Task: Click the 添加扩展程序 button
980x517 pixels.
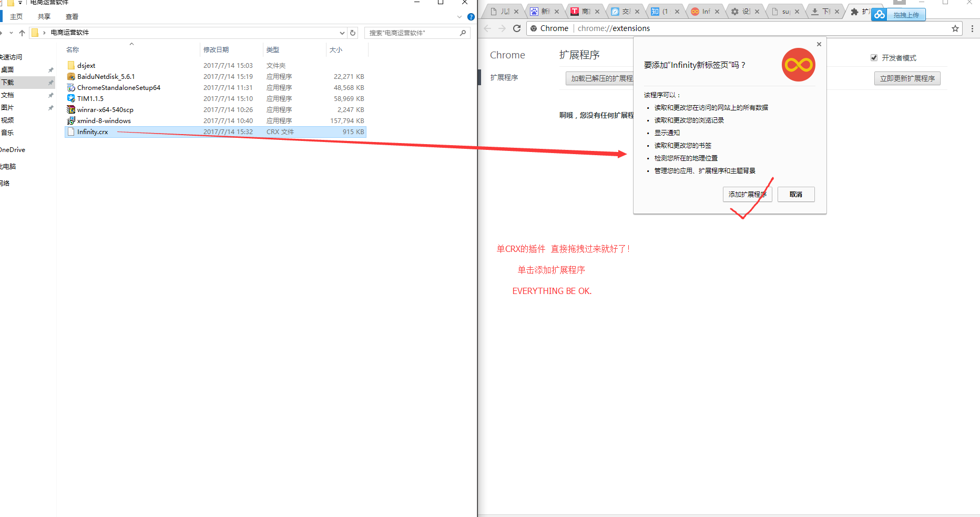Action: [747, 194]
